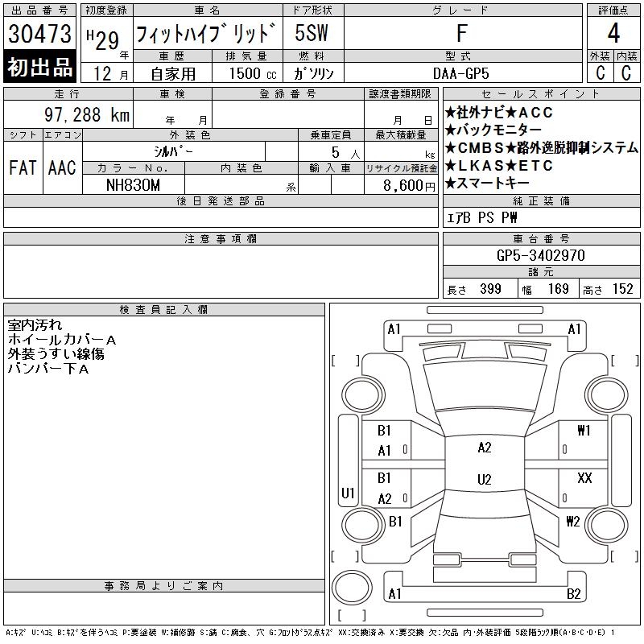Select the ★バックモニター line
Viewport: 644px width, 644px height.
(493, 130)
